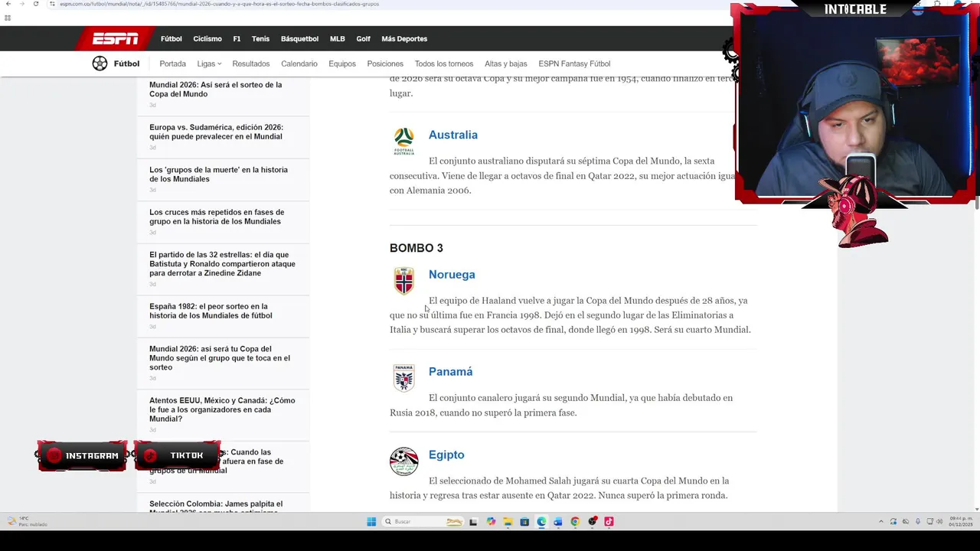Launch Copilot from the taskbar
The height and width of the screenshot is (551, 980).
coord(491,522)
